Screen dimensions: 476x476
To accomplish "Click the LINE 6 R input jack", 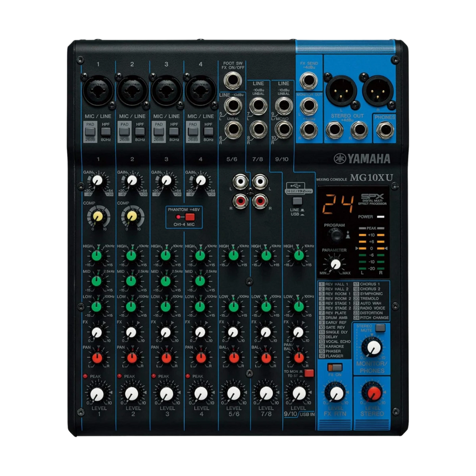I will tap(233, 130).
